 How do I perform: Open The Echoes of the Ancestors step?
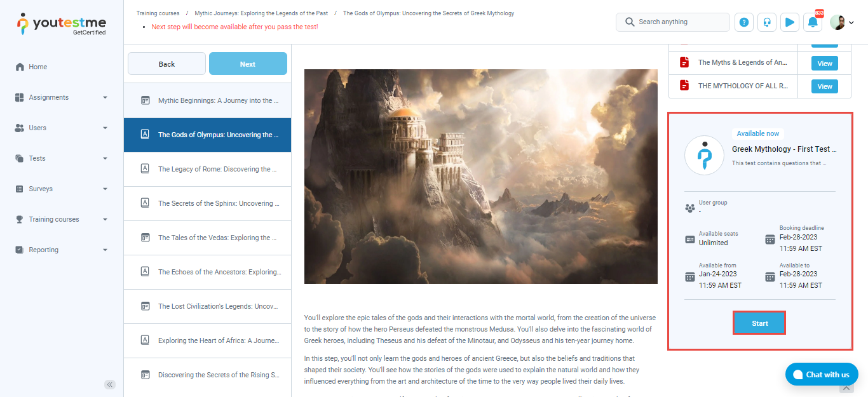pyautogui.click(x=208, y=272)
